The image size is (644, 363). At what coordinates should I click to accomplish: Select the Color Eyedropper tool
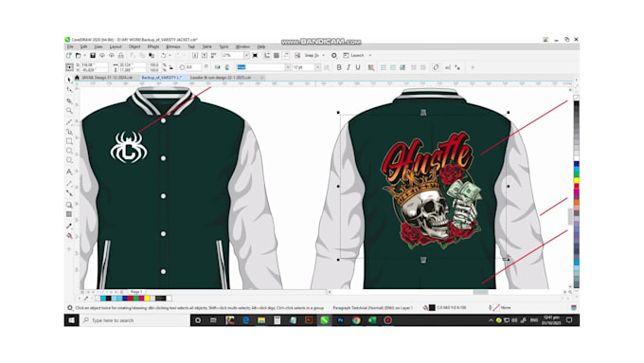pos(69,226)
